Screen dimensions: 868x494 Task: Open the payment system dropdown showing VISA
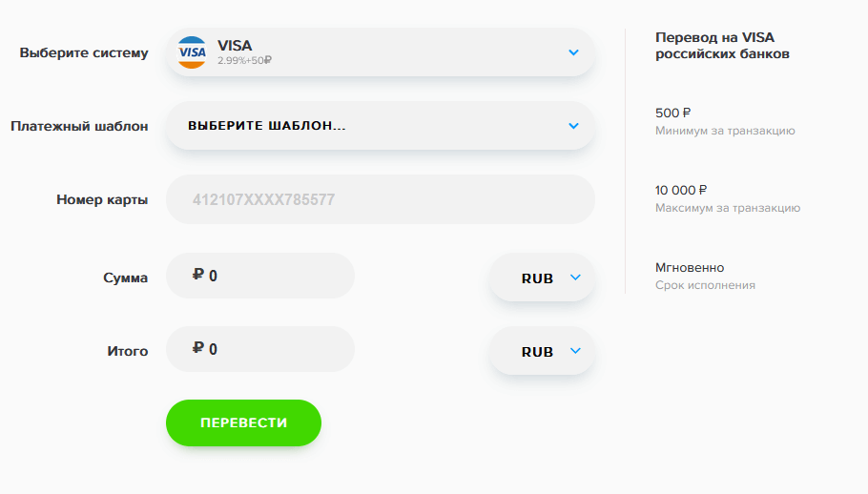click(381, 52)
